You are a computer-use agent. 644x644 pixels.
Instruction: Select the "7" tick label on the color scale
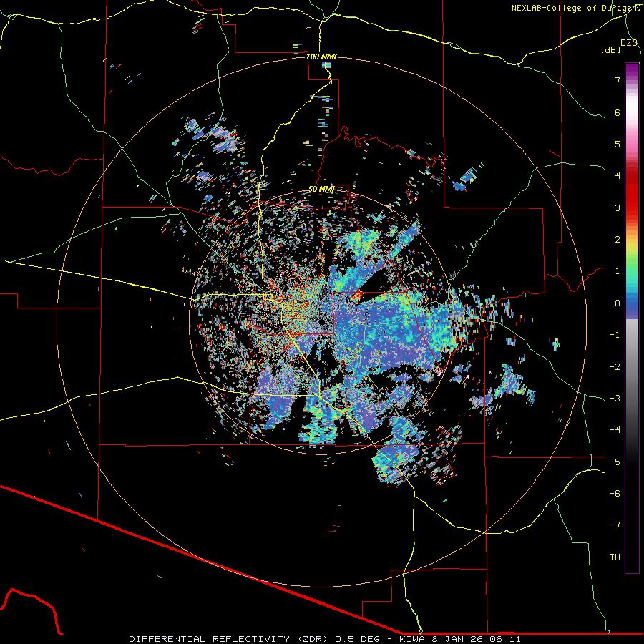click(618, 80)
